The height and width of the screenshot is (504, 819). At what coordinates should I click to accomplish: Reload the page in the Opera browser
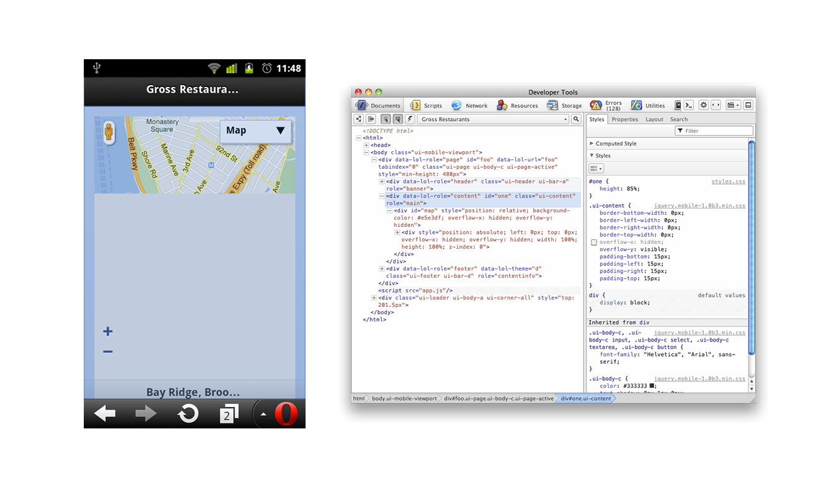pos(188,413)
